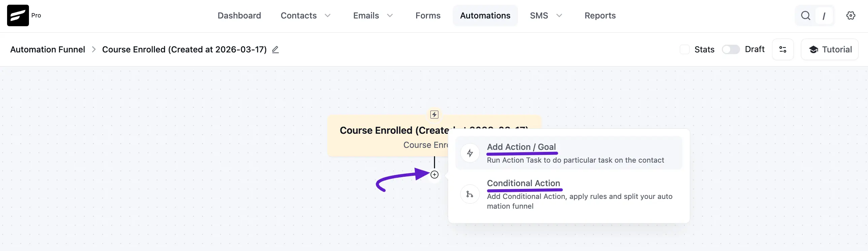868x251 pixels.
Task: Click the lightning trigger icon above the block
Action: click(x=434, y=115)
